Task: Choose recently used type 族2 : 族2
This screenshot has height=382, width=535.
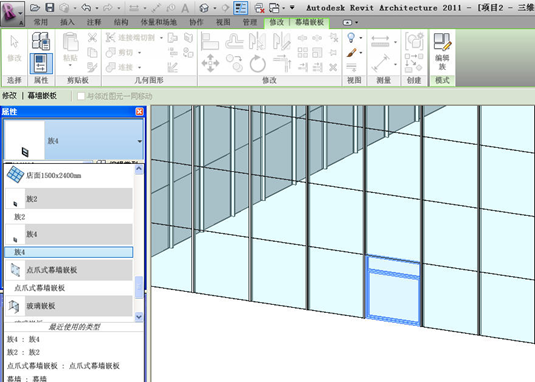Action: [23, 352]
